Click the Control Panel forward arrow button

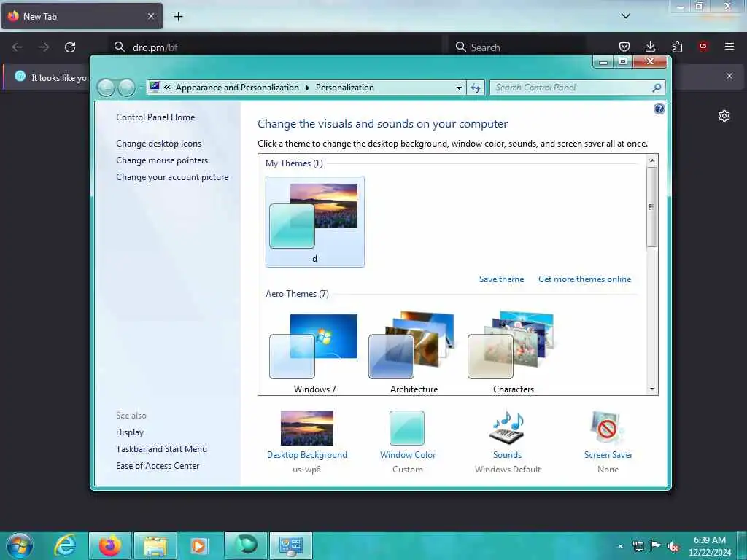click(127, 87)
